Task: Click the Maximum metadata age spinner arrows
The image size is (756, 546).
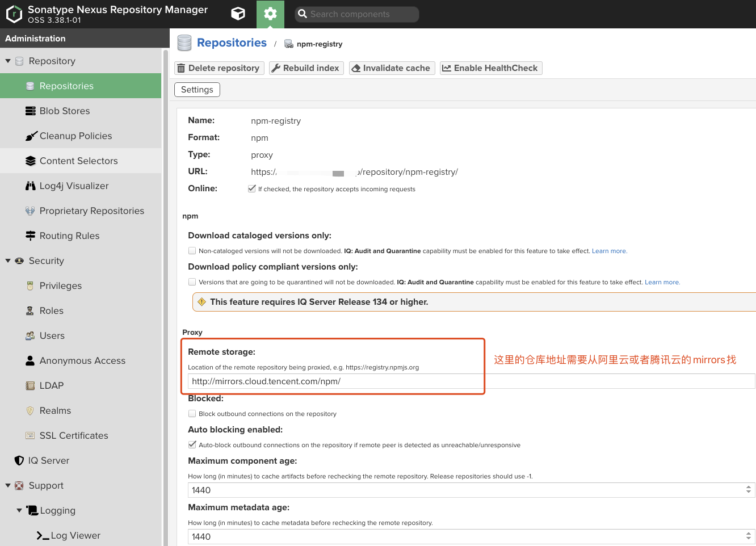Action: pyautogui.click(x=748, y=536)
